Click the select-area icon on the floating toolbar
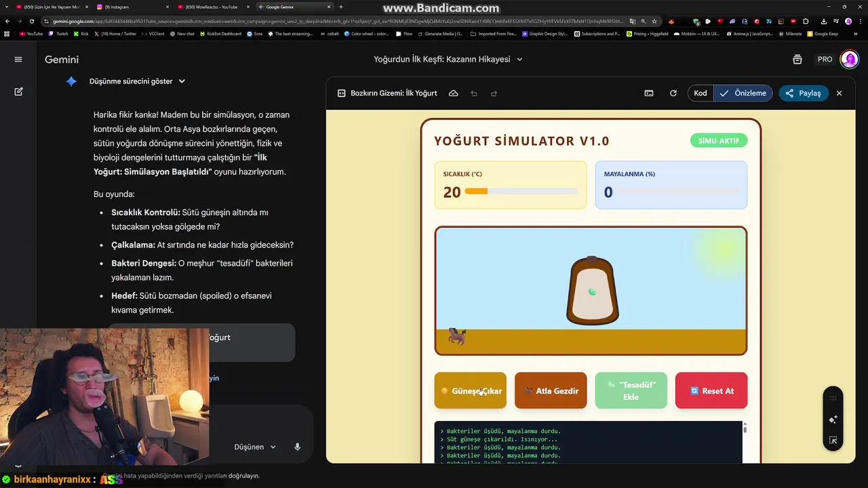 pyautogui.click(x=833, y=441)
